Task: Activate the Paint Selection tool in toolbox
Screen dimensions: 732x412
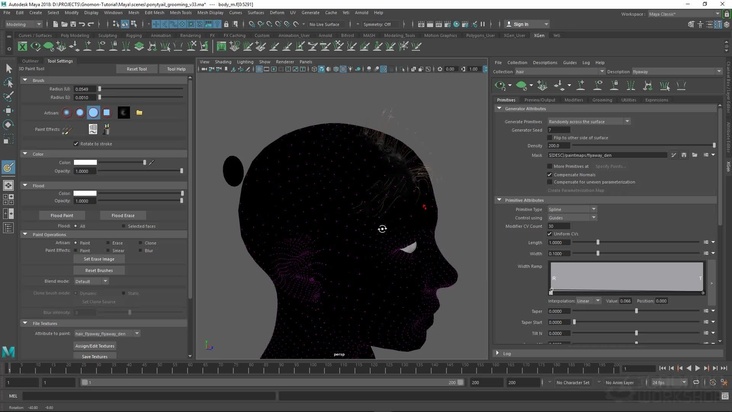Action: [x=8, y=97]
